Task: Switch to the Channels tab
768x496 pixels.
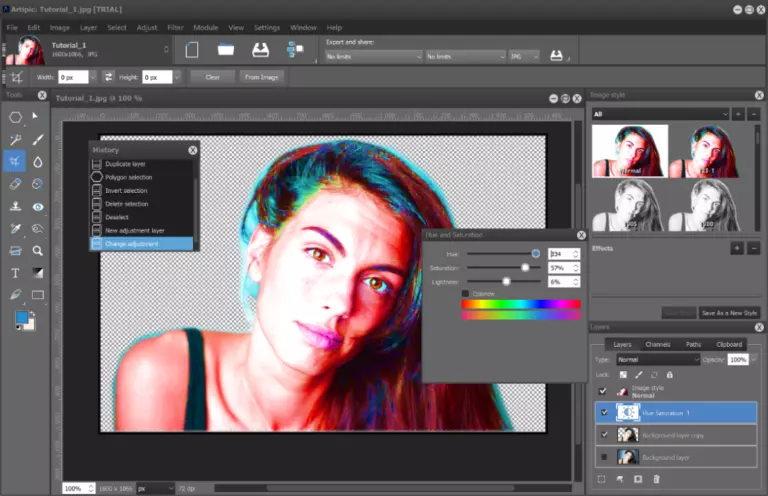Action: 657,344
